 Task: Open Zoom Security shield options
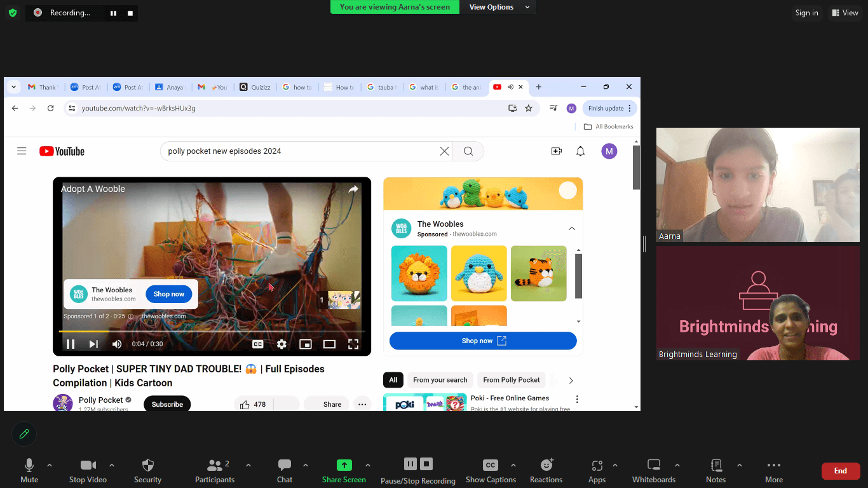147,470
